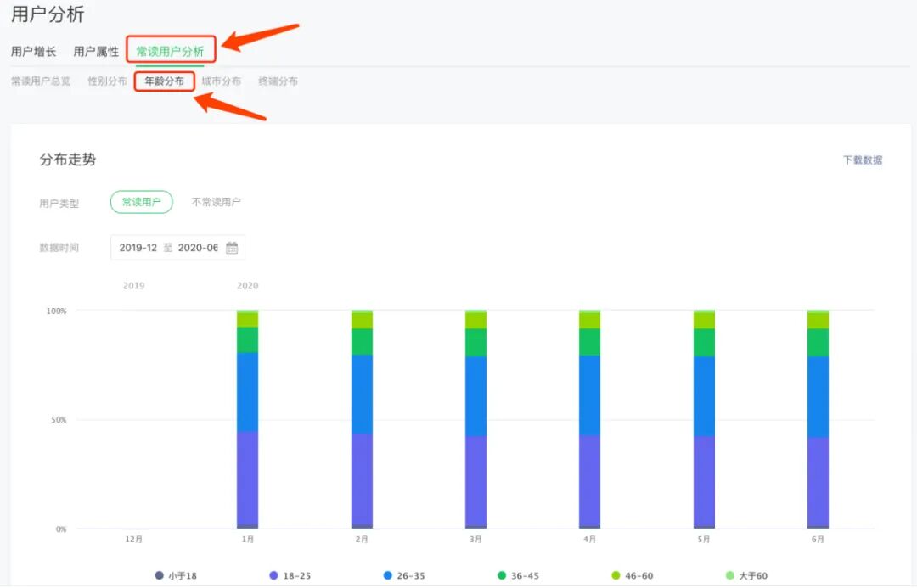
Task: Click the 分布走势 heading
Action: [x=68, y=160]
